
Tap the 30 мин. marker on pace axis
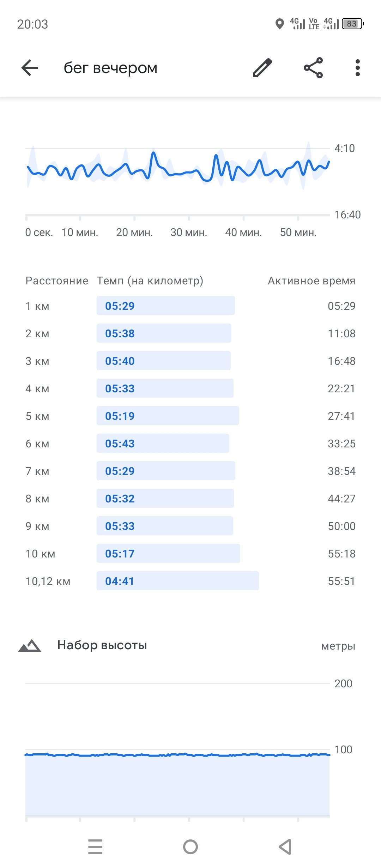coord(189,232)
